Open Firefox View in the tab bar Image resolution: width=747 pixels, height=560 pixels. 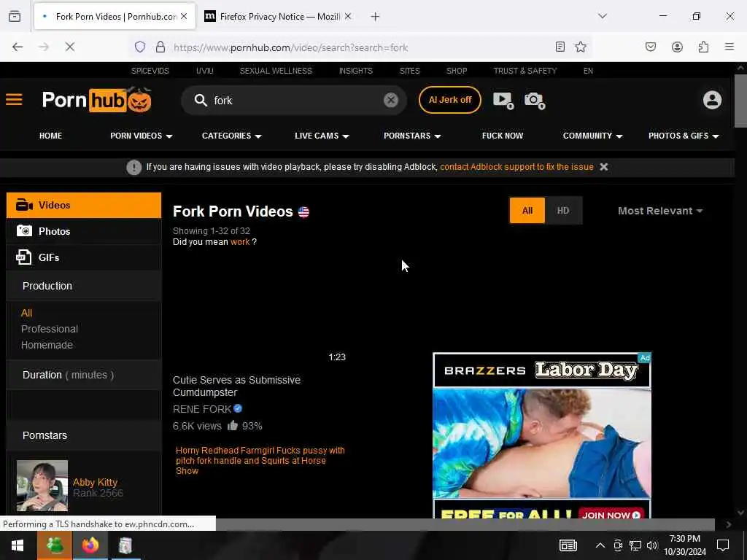pos(15,17)
